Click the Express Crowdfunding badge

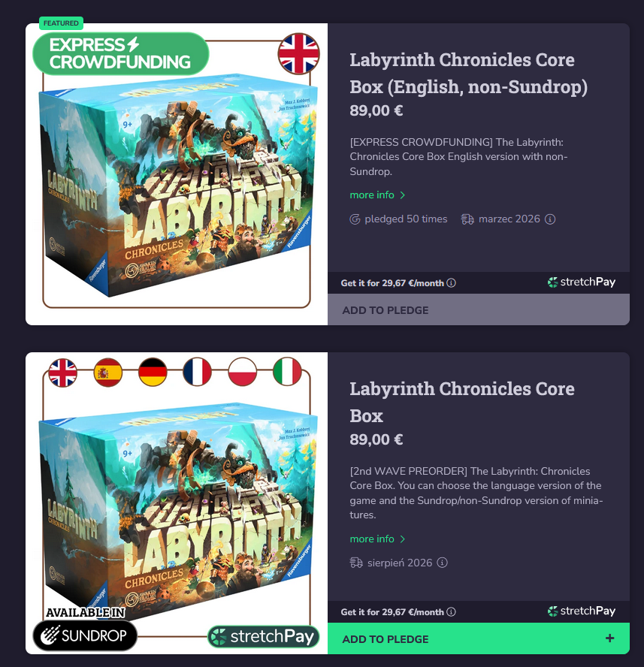coord(120,53)
